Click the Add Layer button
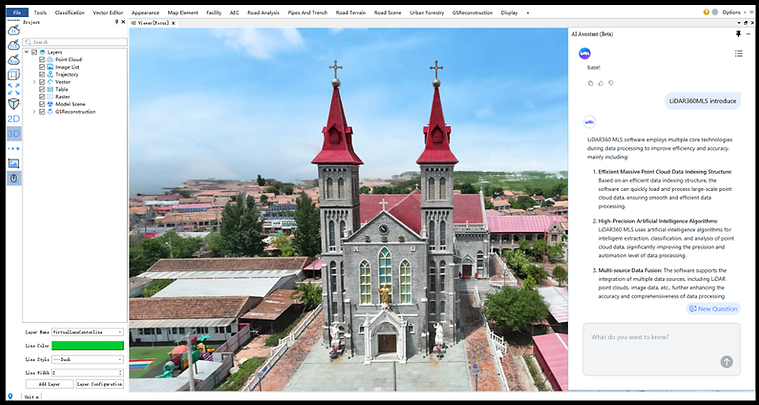 coord(49,384)
